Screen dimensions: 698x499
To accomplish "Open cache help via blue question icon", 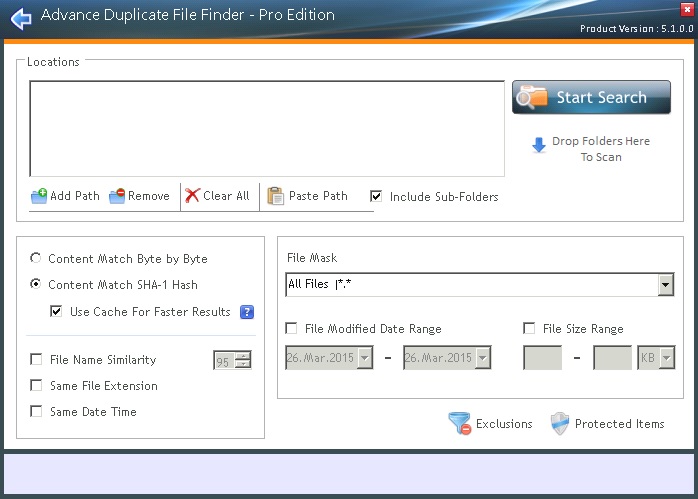I will (x=247, y=312).
